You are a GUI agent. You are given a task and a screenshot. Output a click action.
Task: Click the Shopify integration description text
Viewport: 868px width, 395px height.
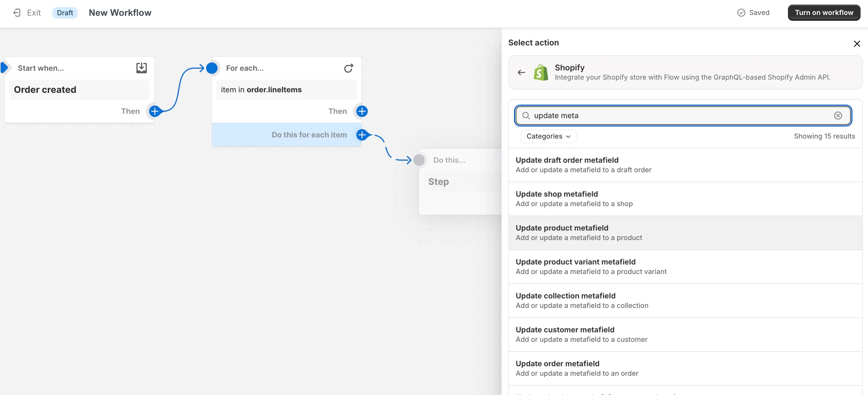point(692,77)
